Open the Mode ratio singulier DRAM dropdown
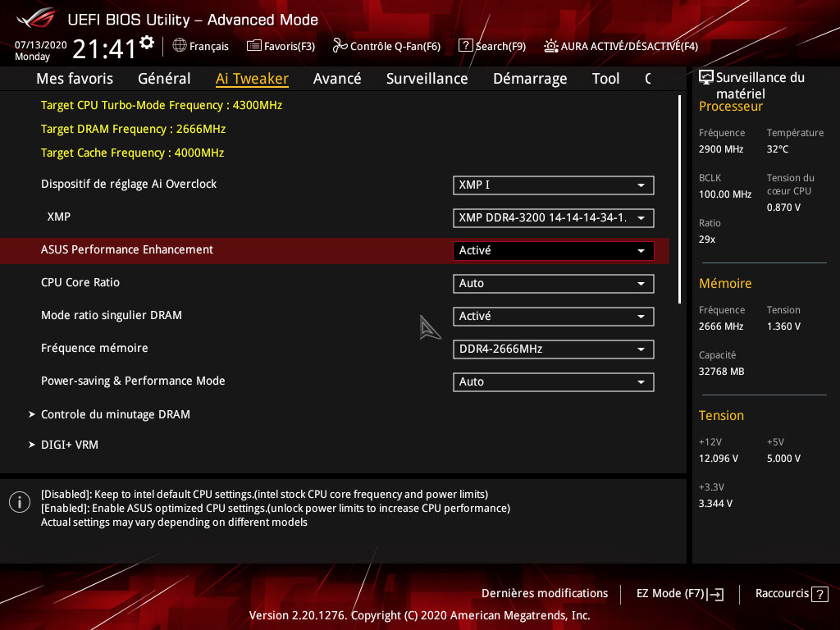840x630 pixels. 553,317
